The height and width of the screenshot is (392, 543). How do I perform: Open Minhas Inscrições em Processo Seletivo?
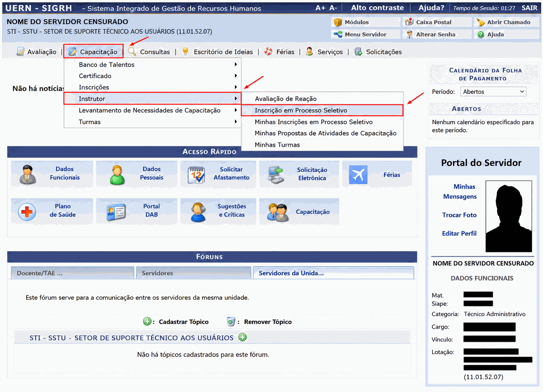point(322,122)
